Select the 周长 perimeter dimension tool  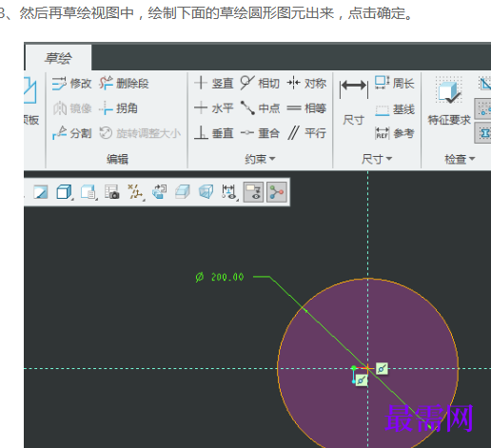click(x=395, y=84)
